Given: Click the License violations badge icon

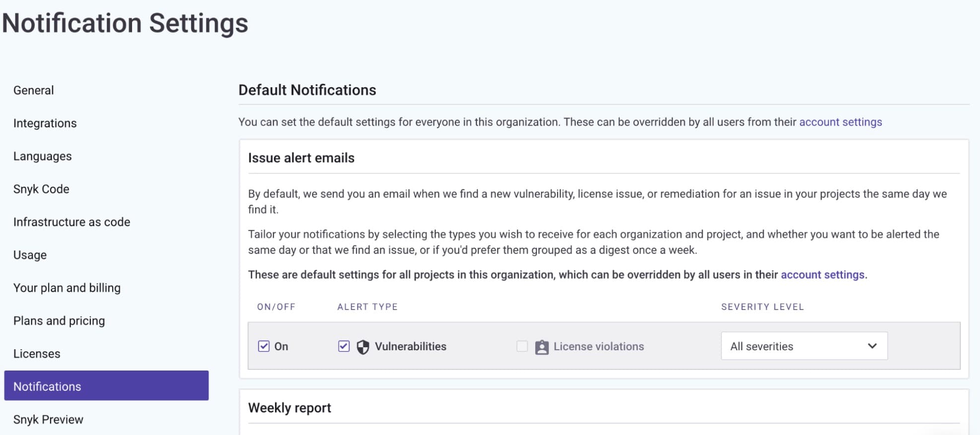Looking at the screenshot, I should pyautogui.click(x=542, y=347).
